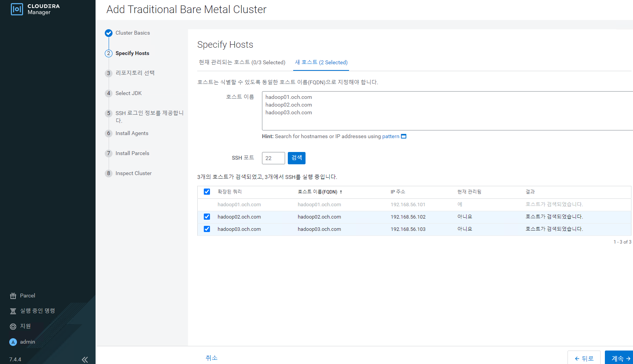
Task: Click the 1 - 3 of 3 pagination text
Action: coord(622,242)
